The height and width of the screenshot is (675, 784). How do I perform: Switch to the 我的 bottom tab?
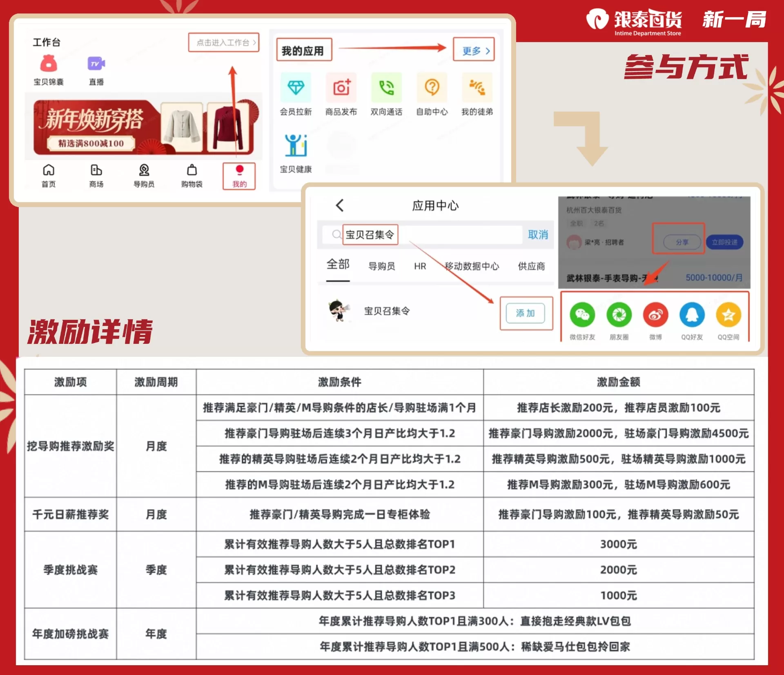[239, 176]
